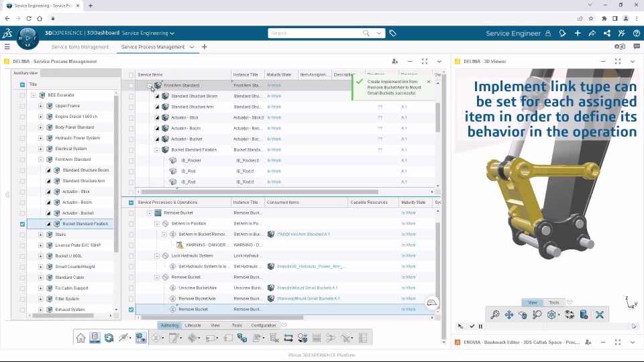
Task: Select the Zoom magnifier tool in 3D viewer
Action: point(537,315)
